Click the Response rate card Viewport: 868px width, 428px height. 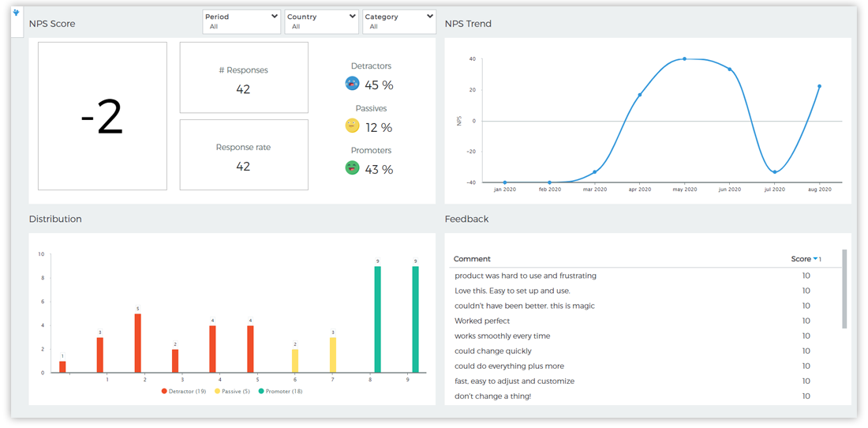(x=244, y=155)
